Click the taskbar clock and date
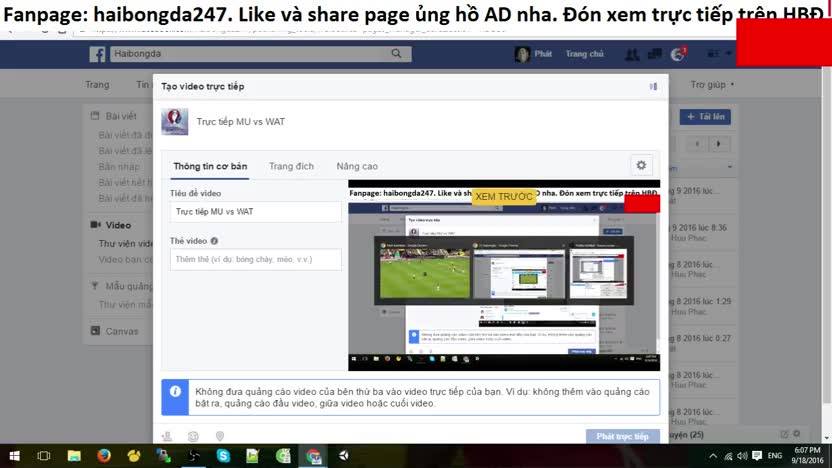Screen dimensions: 832x468 pos(808,456)
